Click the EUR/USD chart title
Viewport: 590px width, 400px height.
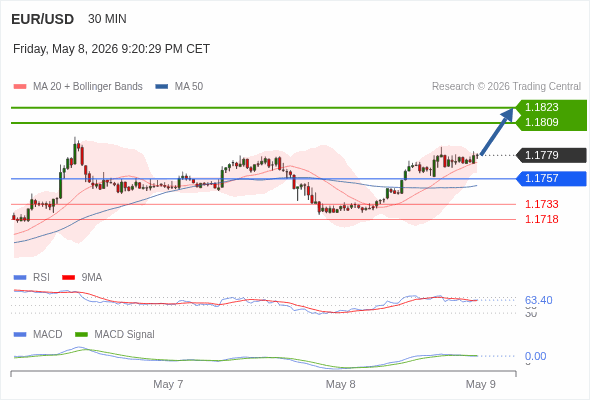coord(43,19)
